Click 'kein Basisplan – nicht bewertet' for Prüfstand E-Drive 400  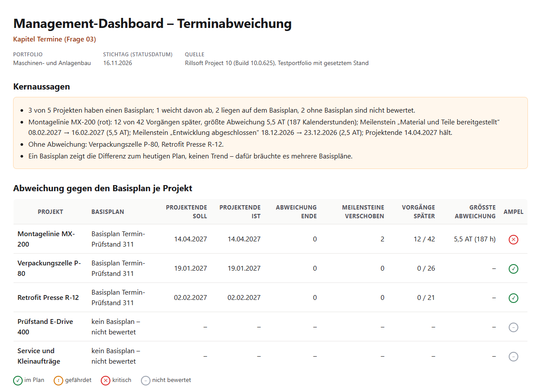click(116, 327)
